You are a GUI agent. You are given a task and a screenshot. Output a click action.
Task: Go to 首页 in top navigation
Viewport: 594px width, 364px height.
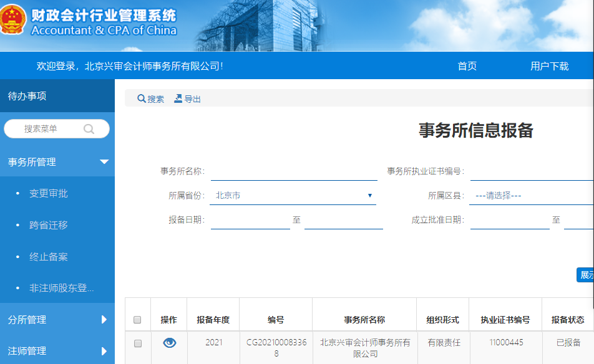(467, 66)
